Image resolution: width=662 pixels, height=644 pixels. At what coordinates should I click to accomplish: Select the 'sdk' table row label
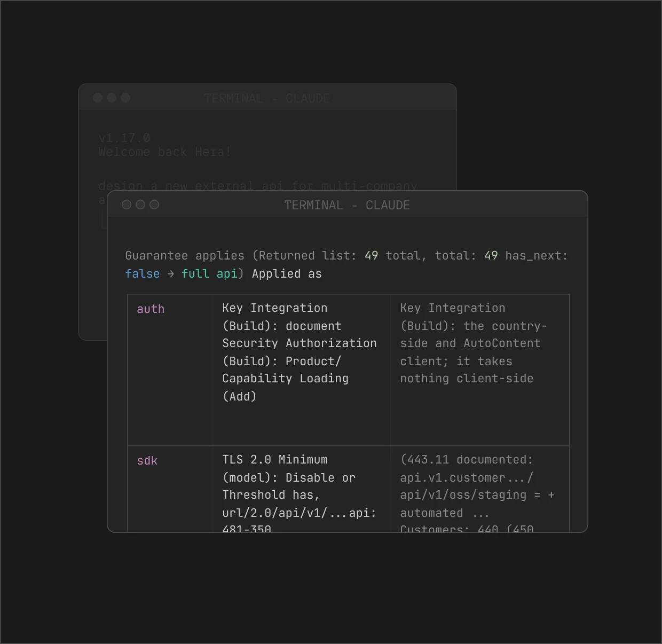[x=147, y=460]
